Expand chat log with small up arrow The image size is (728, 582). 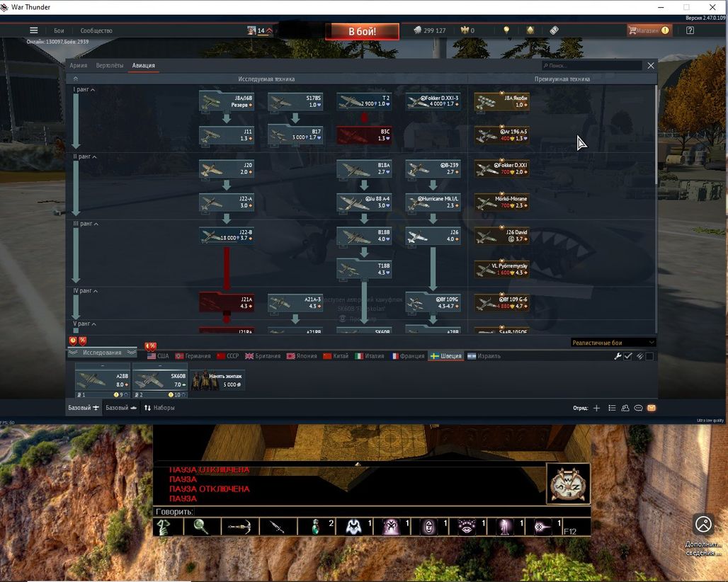pyautogui.click(x=358, y=464)
